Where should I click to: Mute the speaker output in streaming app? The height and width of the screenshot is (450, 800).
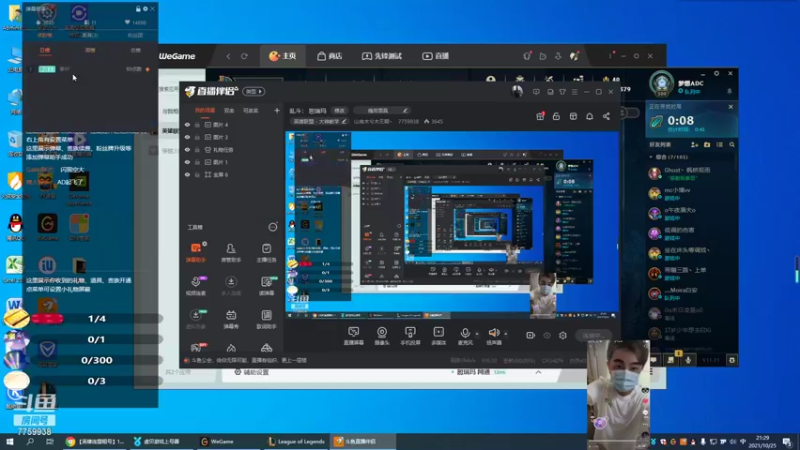494,336
